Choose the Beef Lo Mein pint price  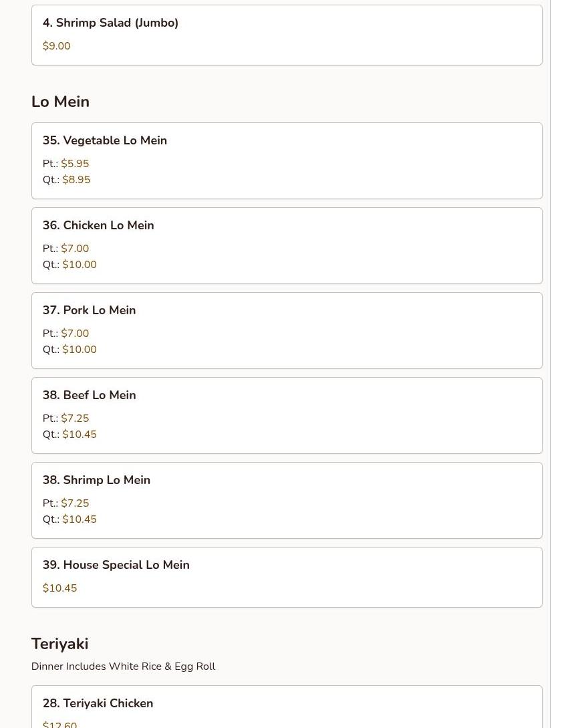click(75, 418)
